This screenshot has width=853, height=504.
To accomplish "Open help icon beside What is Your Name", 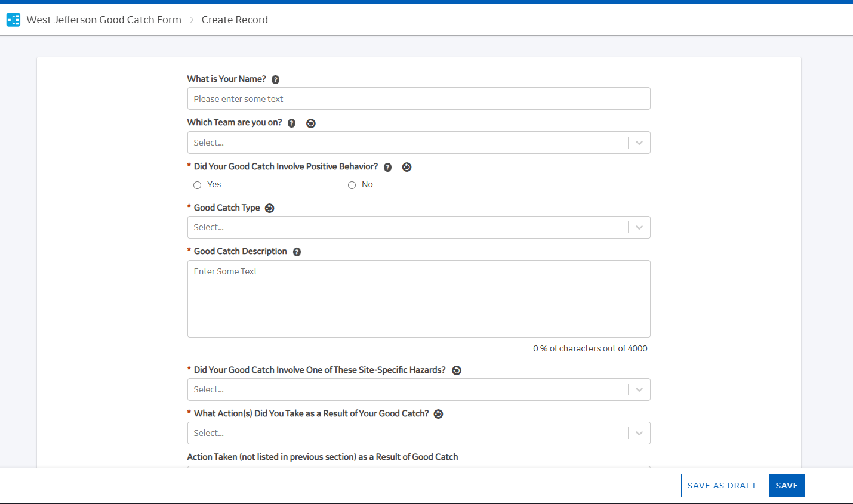I will click(275, 79).
